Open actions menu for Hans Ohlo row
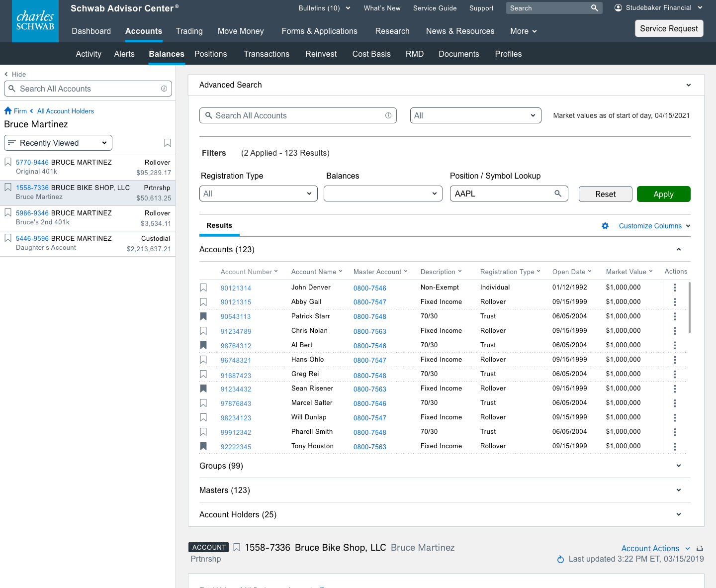This screenshot has width=716, height=588. click(675, 360)
